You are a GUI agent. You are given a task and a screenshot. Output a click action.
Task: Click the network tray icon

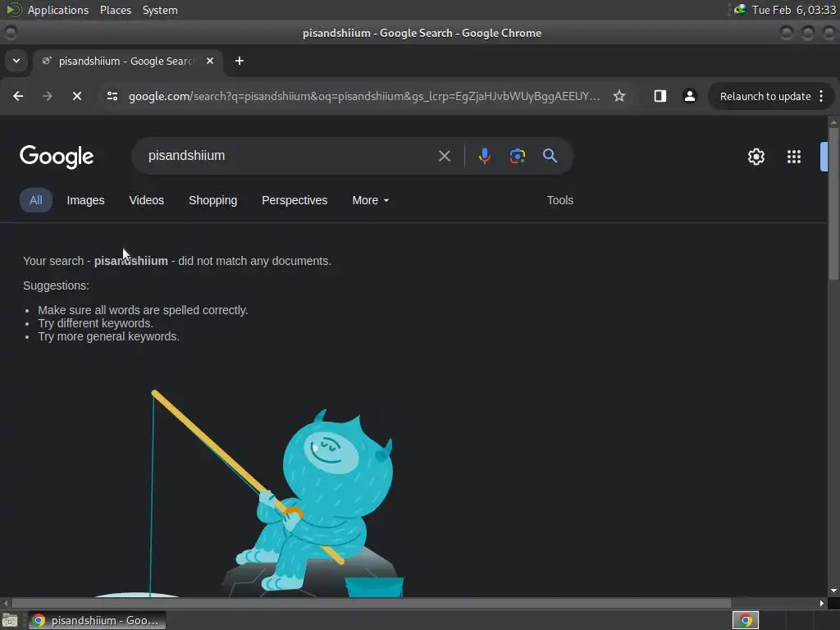740,10
